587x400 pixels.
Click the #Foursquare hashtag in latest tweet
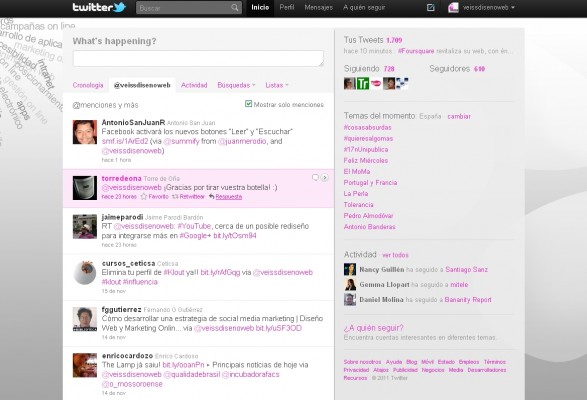tap(416, 51)
